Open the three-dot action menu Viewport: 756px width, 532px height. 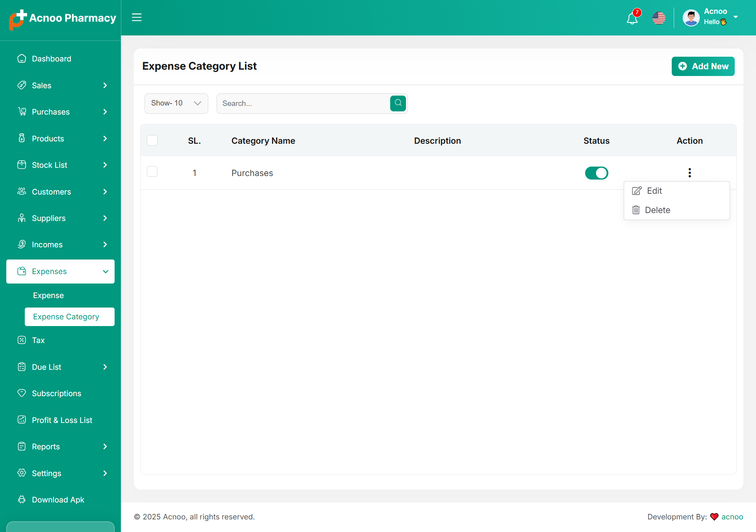[x=689, y=173]
